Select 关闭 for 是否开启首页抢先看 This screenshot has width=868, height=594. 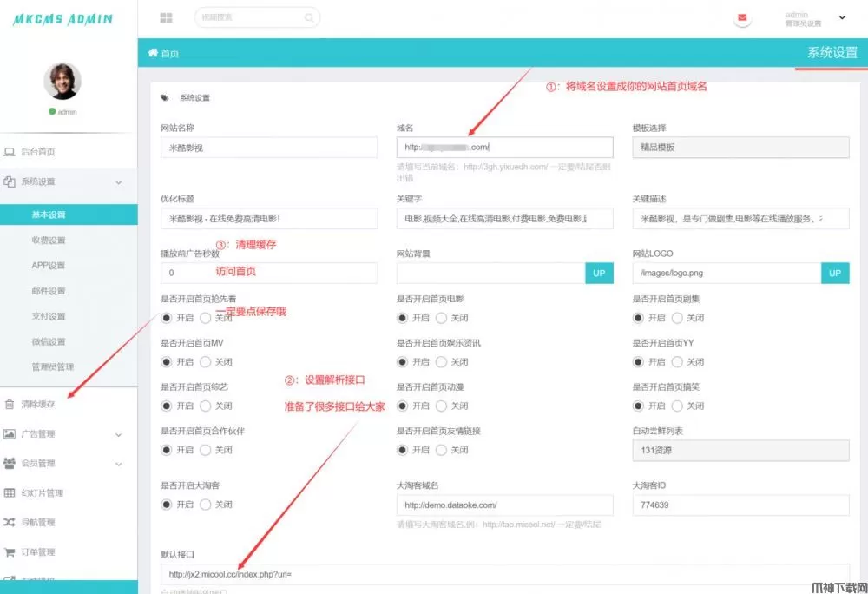tap(207, 318)
